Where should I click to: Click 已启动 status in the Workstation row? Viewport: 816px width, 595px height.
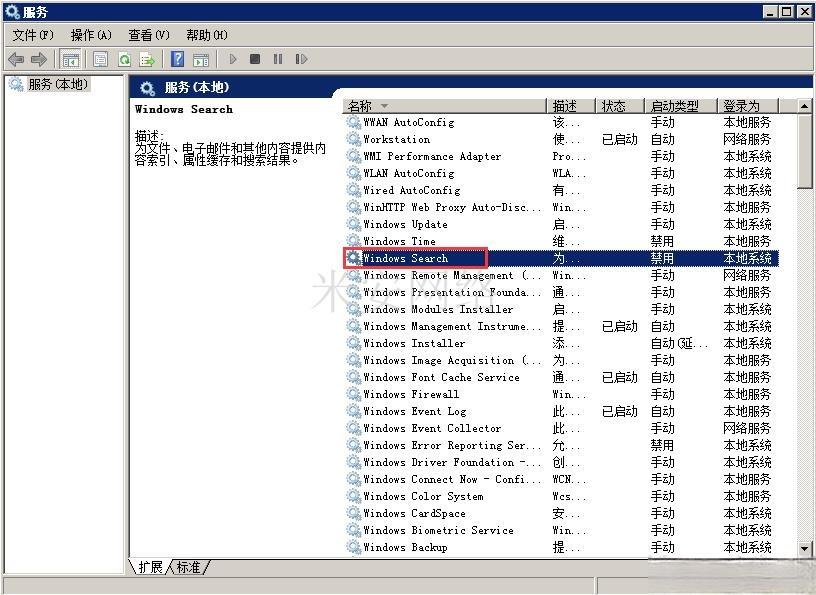click(619, 140)
